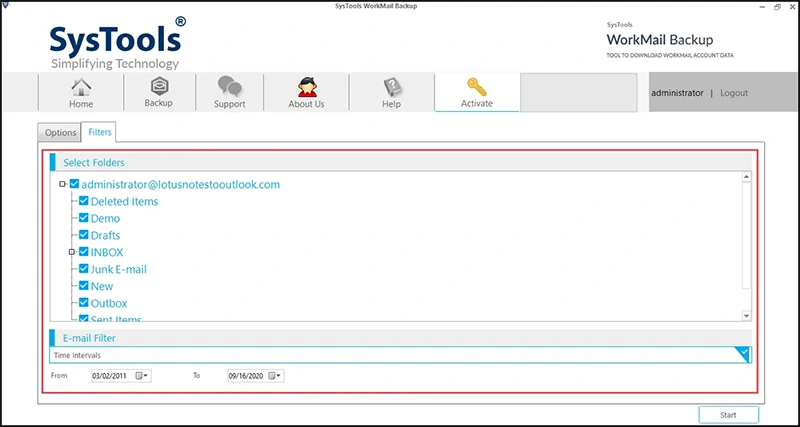Open the Help book icon
Viewport: 800px width, 427px height.
pos(392,87)
